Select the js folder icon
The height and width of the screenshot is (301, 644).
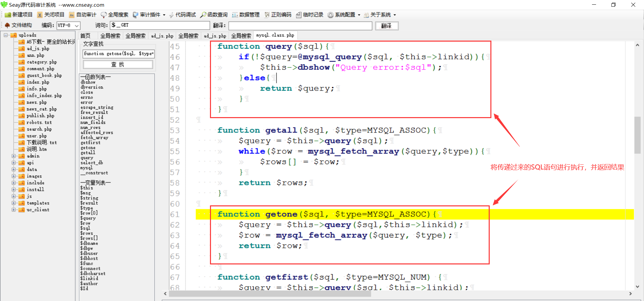pos(22,196)
